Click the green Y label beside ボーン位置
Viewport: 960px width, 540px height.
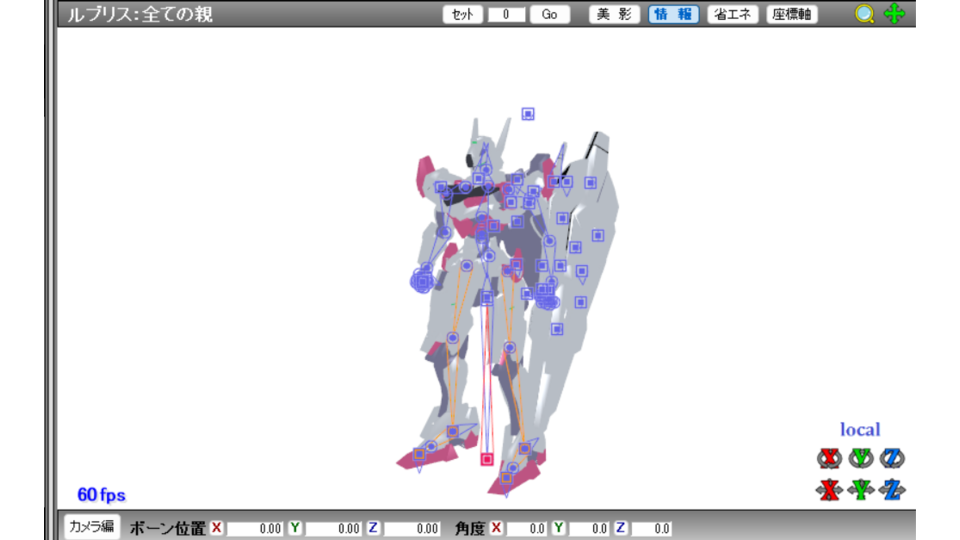tap(295, 528)
